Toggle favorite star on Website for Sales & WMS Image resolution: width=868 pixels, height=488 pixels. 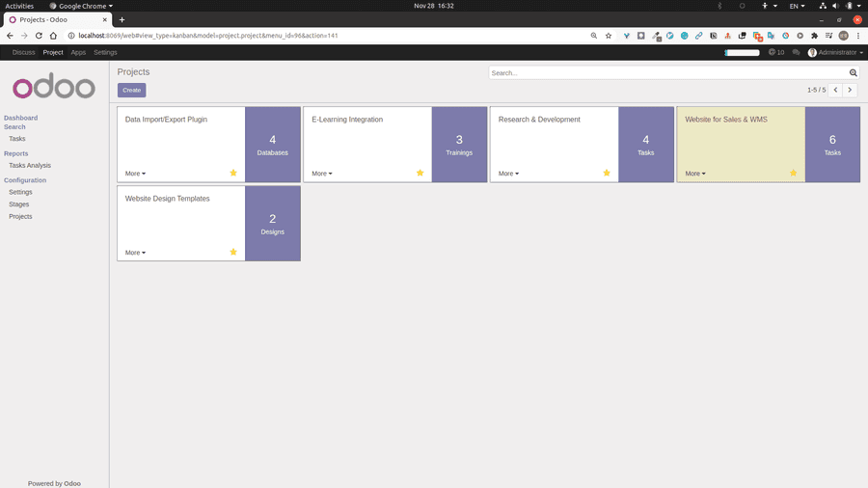point(793,173)
